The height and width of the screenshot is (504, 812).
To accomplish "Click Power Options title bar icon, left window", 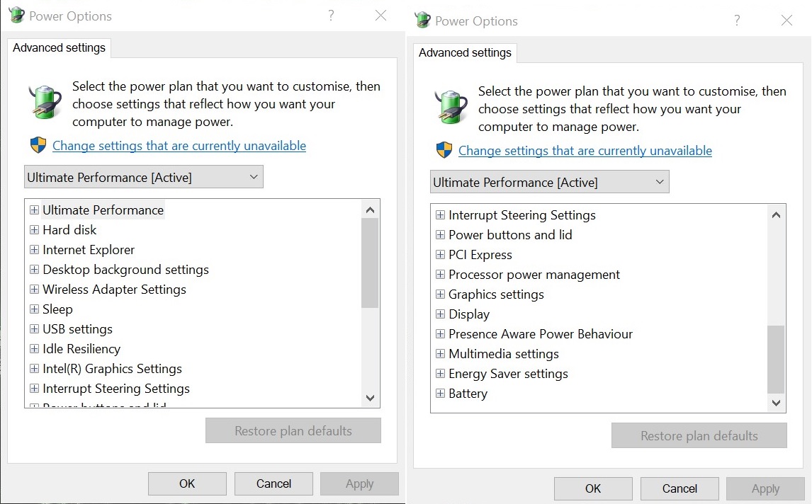I will point(16,15).
